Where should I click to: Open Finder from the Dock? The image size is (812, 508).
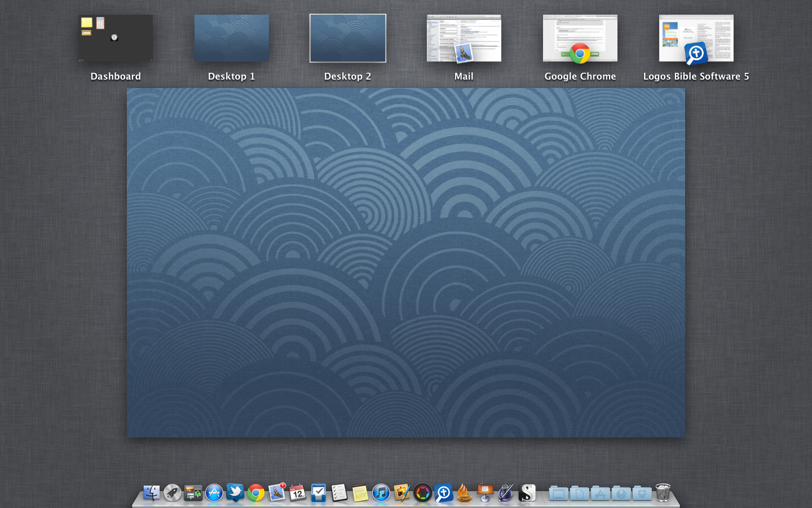151,493
